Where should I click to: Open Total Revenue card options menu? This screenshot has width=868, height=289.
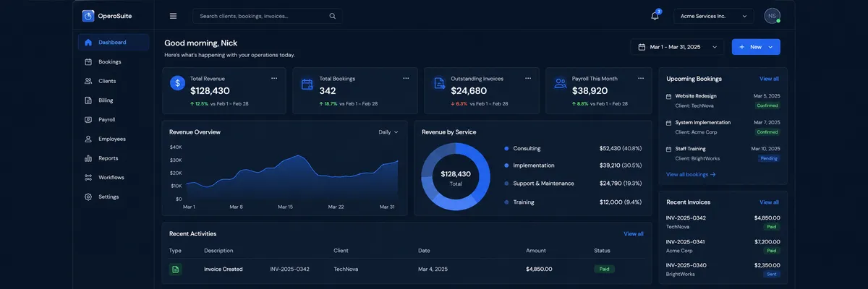pyautogui.click(x=274, y=78)
